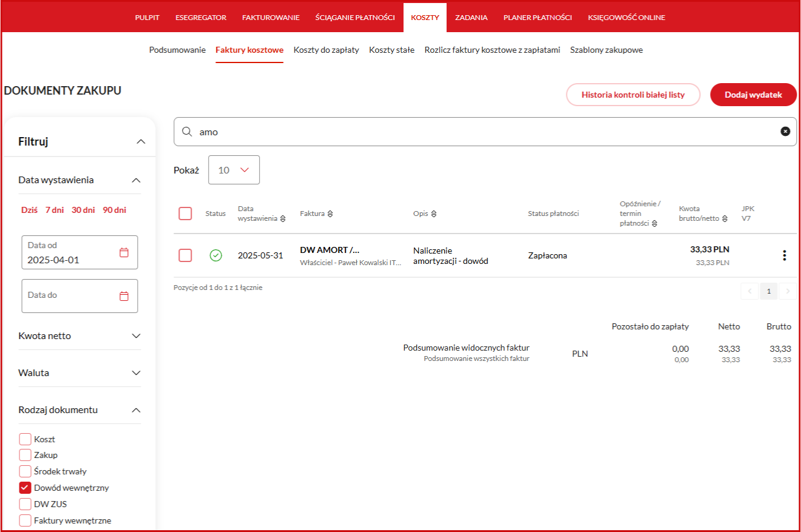Select page 1 in pagination

point(769,292)
